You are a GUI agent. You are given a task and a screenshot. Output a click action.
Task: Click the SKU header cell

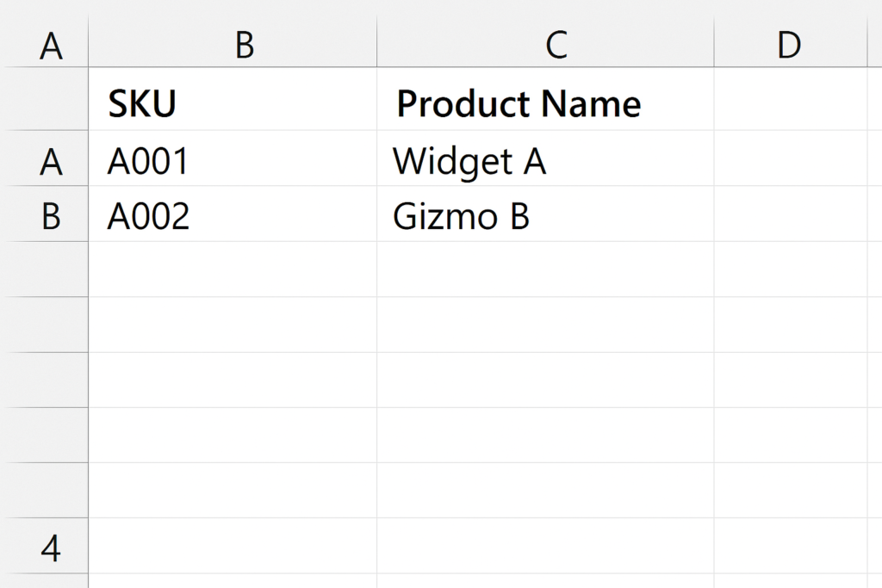point(233,99)
